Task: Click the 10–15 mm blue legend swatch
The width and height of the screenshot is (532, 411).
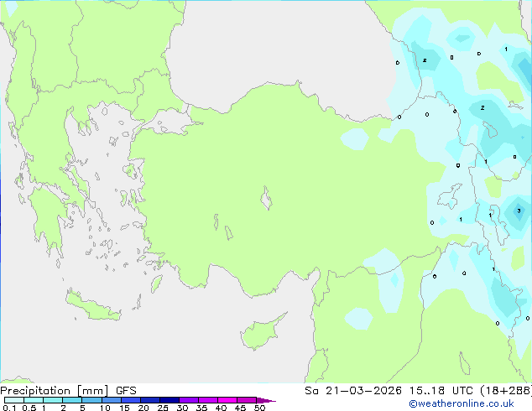Action: point(111,400)
